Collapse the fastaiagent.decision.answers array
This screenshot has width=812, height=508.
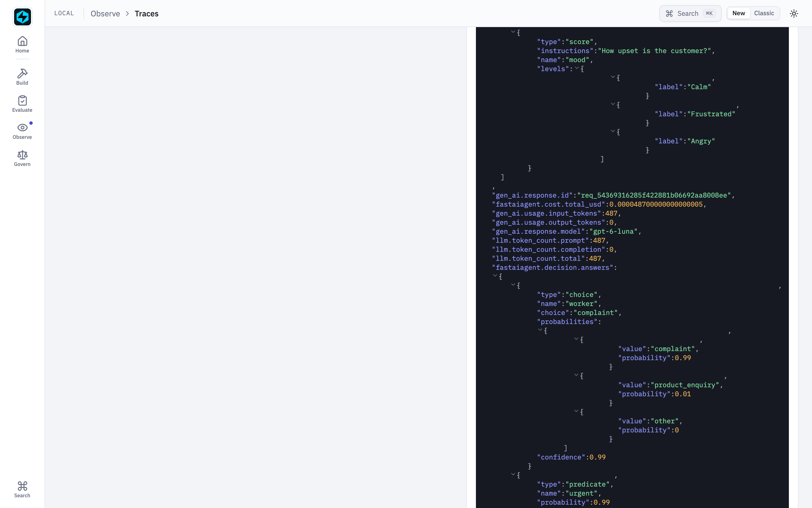click(x=495, y=276)
